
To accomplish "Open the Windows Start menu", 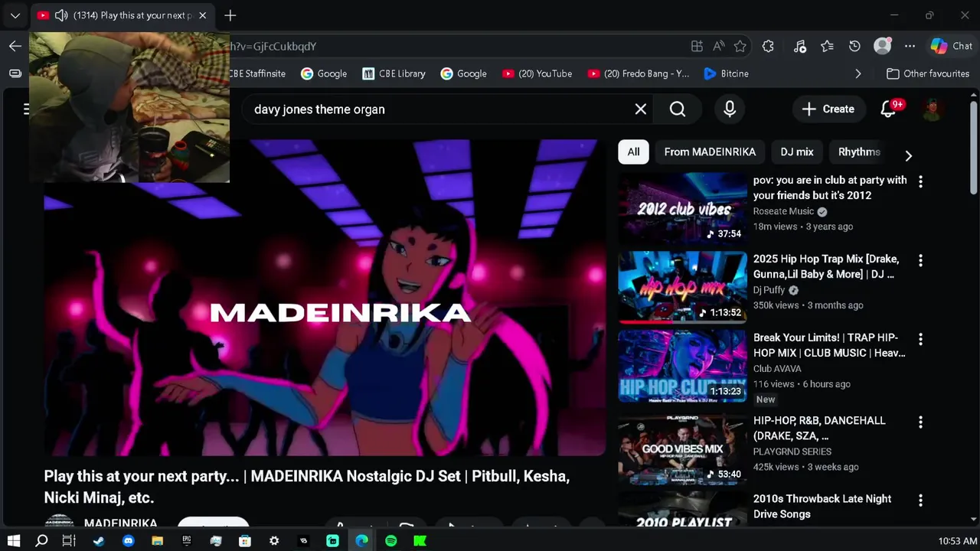I will [14, 541].
